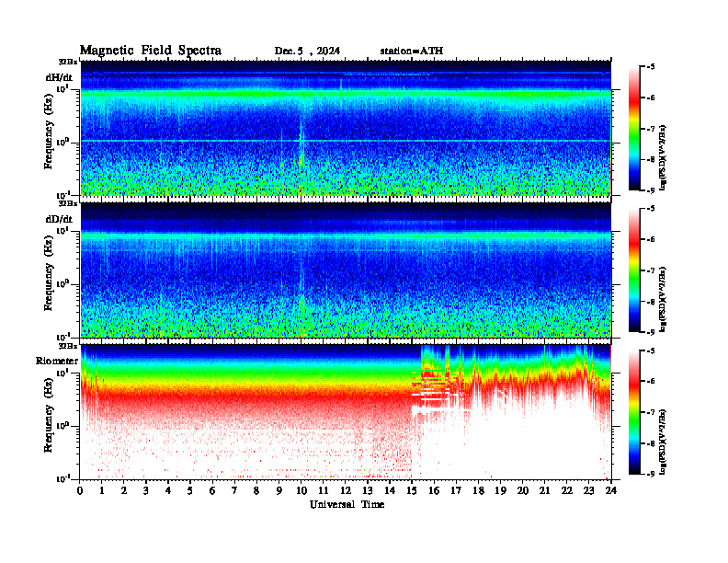Click the '-7' value on Riometer color scale
This screenshot has width=728, height=563.
click(651, 412)
